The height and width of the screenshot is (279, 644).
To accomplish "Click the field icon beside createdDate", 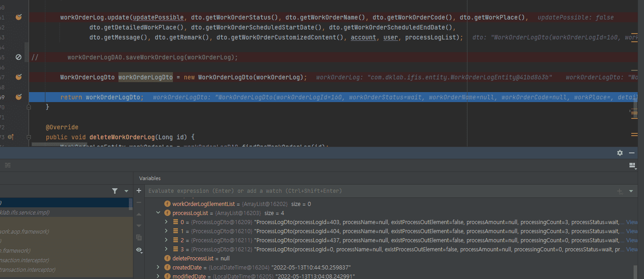I will pyautogui.click(x=167, y=267).
